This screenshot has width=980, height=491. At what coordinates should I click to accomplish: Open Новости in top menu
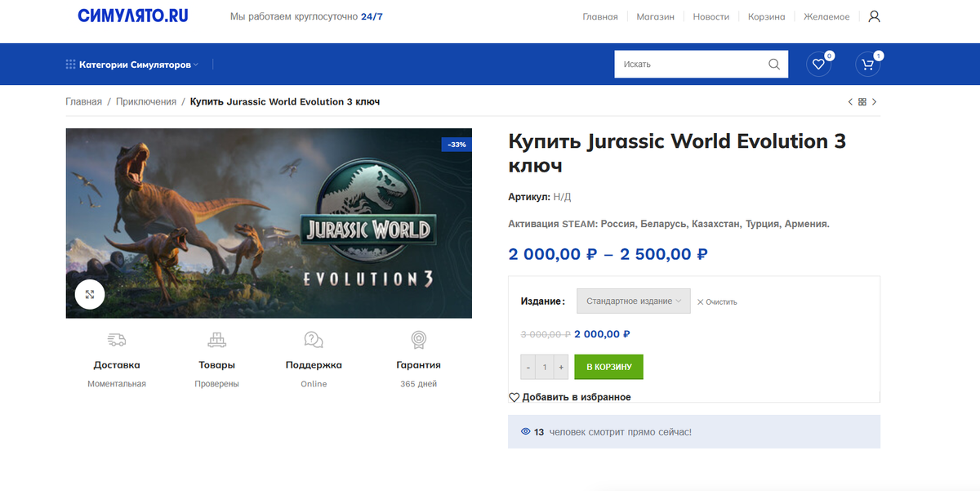point(711,16)
